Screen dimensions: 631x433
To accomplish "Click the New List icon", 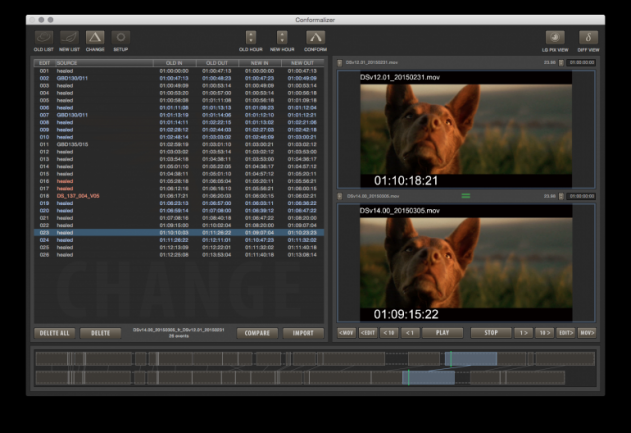I will pos(69,38).
